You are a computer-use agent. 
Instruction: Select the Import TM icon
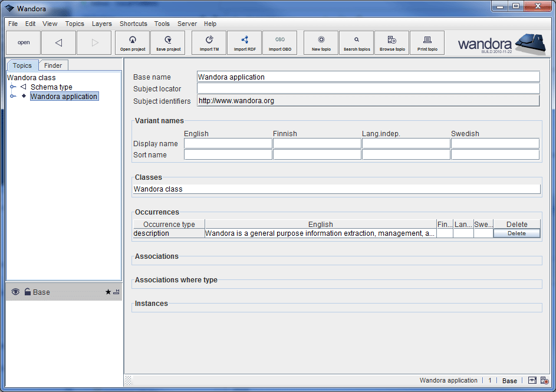tap(209, 42)
